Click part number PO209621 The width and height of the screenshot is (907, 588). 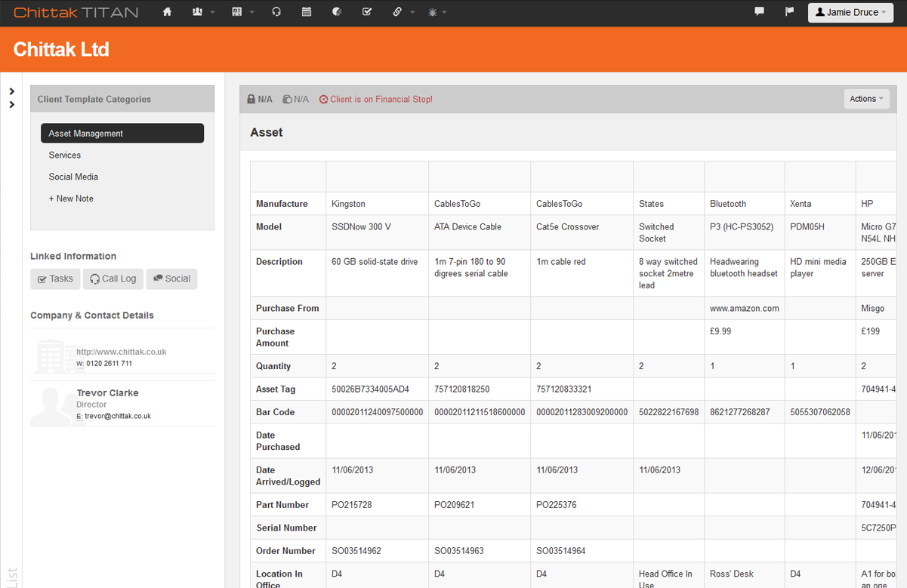point(455,505)
